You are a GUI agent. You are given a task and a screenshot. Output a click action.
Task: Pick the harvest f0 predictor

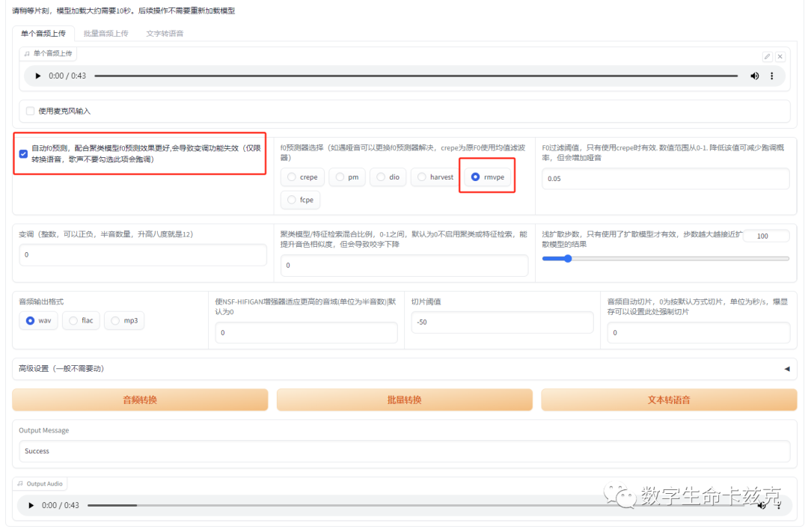(x=435, y=177)
